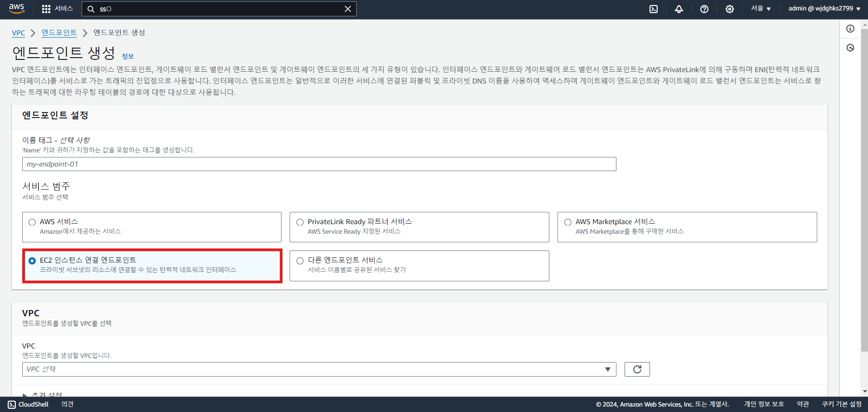Click the breadcrumb text 엔드포인트 생성
Viewport: 868px width, 412px height.
119,33
